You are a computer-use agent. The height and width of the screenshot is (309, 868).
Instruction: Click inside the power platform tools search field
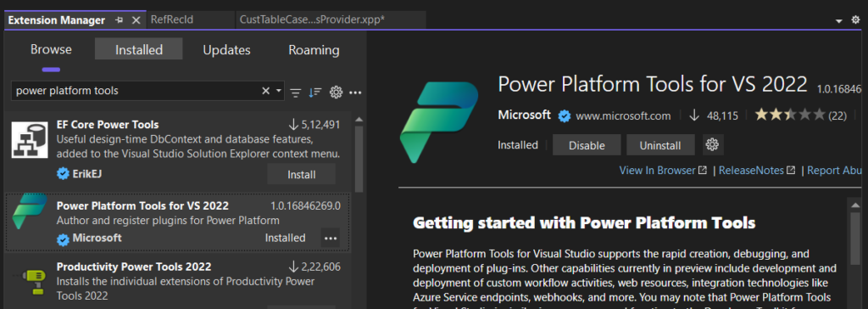(x=136, y=91)
